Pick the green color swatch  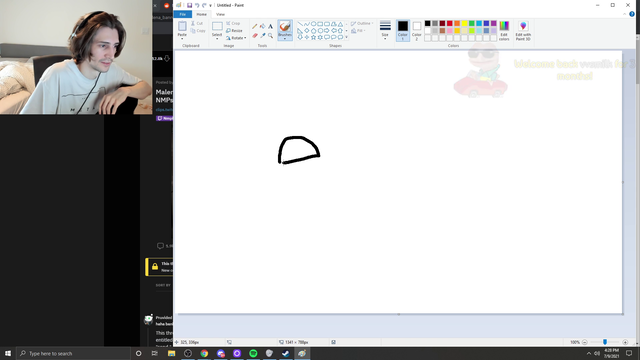pos(472,23)
